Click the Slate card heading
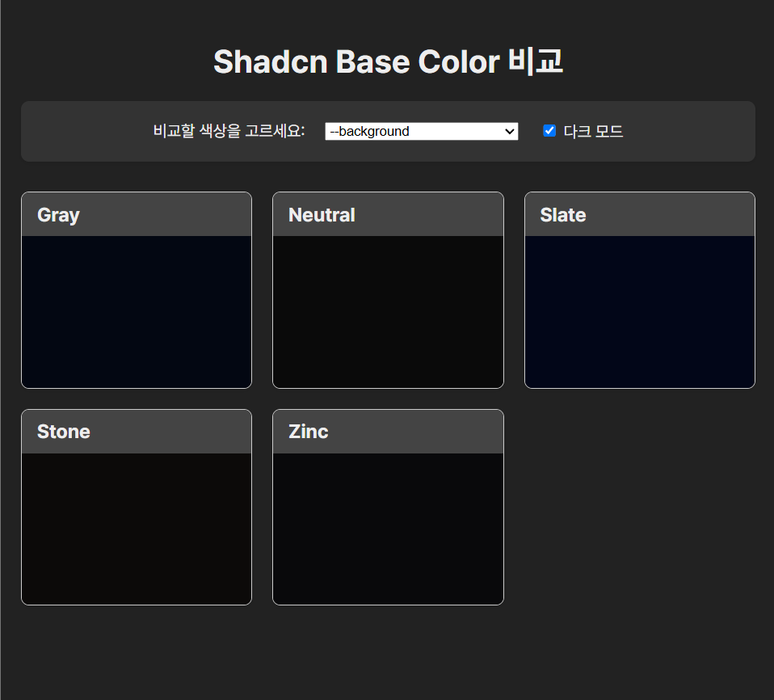774x700 pixels. click(563, 215)
